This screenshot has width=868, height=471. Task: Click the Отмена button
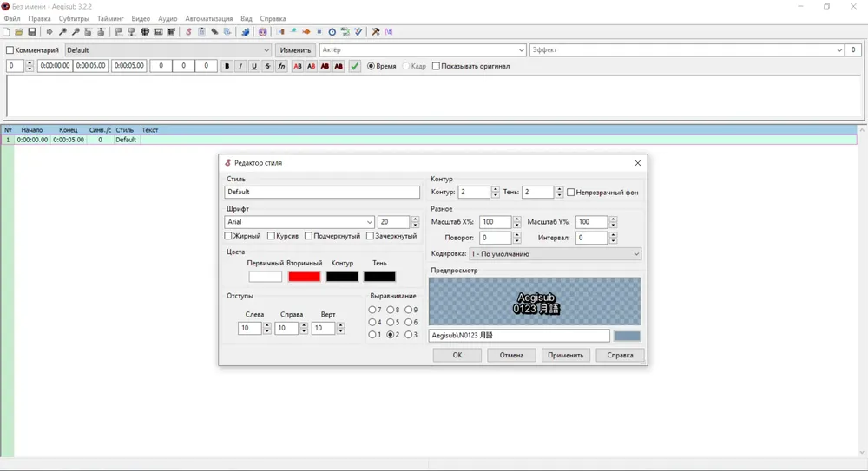(511, 356)
